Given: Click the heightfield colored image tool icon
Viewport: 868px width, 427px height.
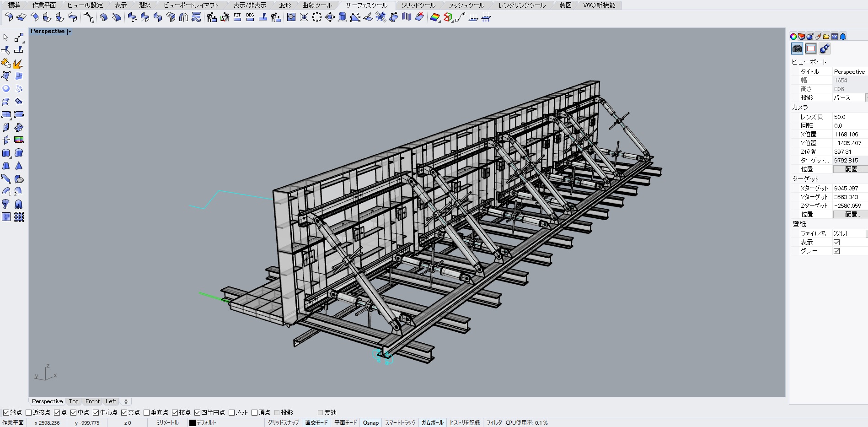Looking at the screenshot, I should [x=19, y=140].
